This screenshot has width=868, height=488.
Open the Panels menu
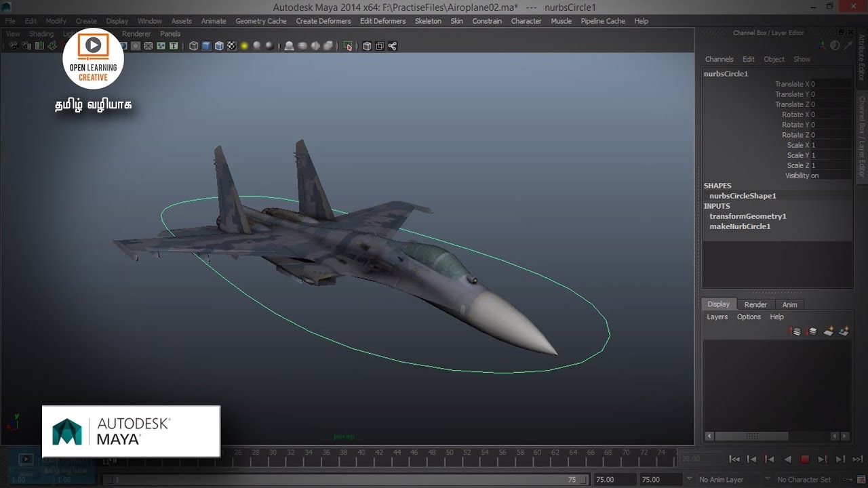click(170, 34)
